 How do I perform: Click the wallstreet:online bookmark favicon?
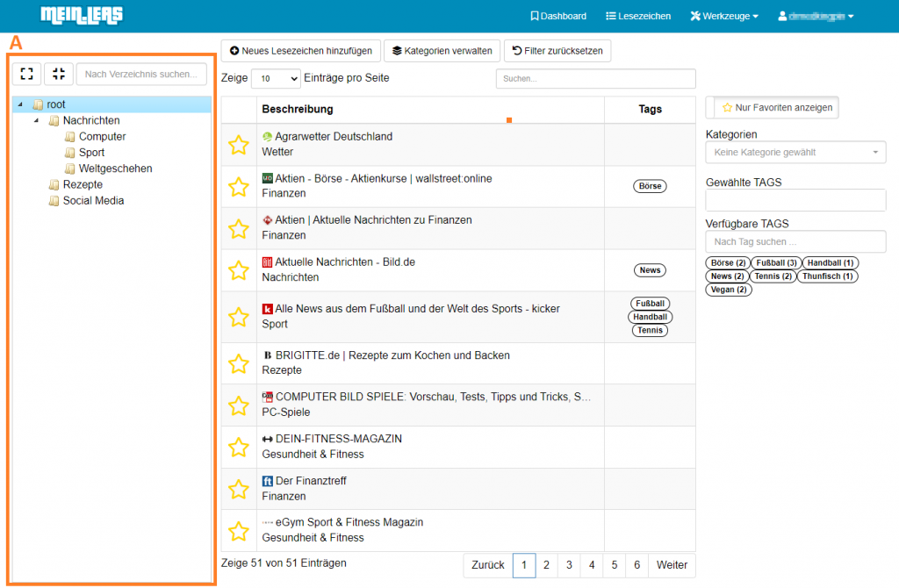click(268, 179)
